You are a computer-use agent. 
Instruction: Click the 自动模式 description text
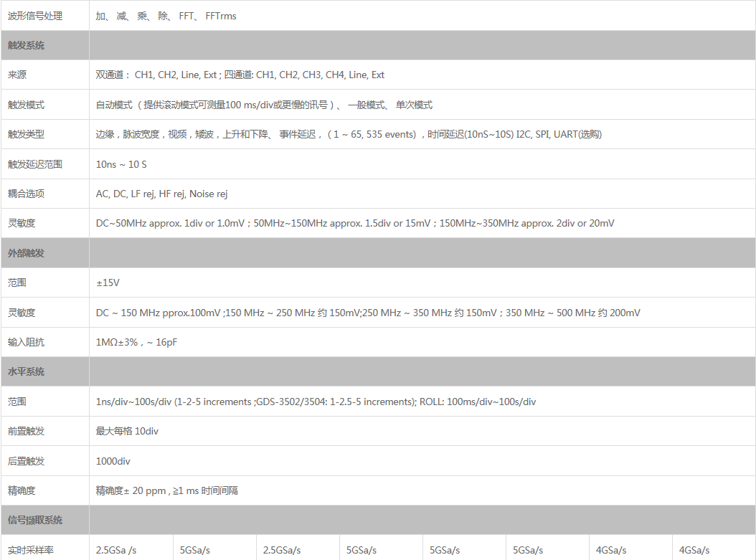click(x=264, y=105)
